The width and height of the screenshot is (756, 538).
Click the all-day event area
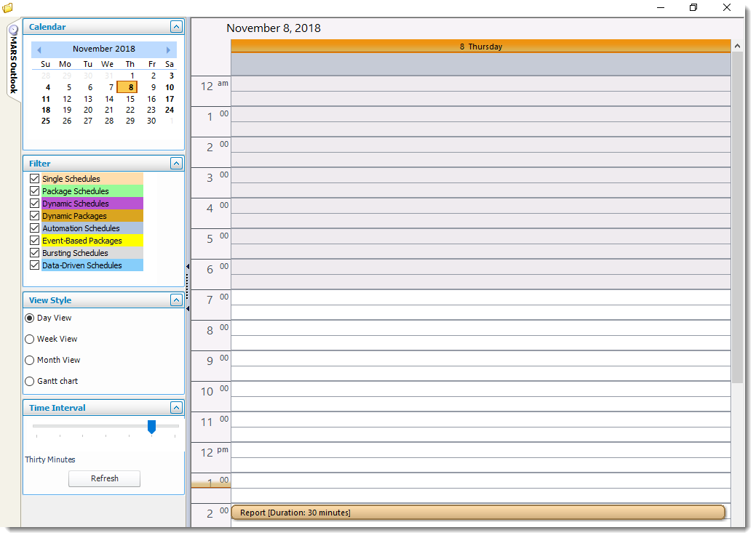click(481, 64)
